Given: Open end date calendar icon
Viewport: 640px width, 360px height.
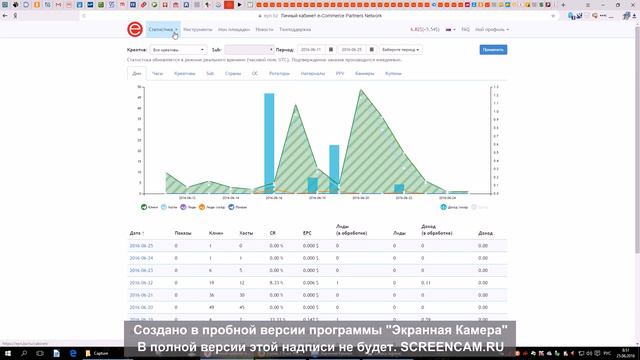Looking at the screenshot, I should tap(371, 50).
